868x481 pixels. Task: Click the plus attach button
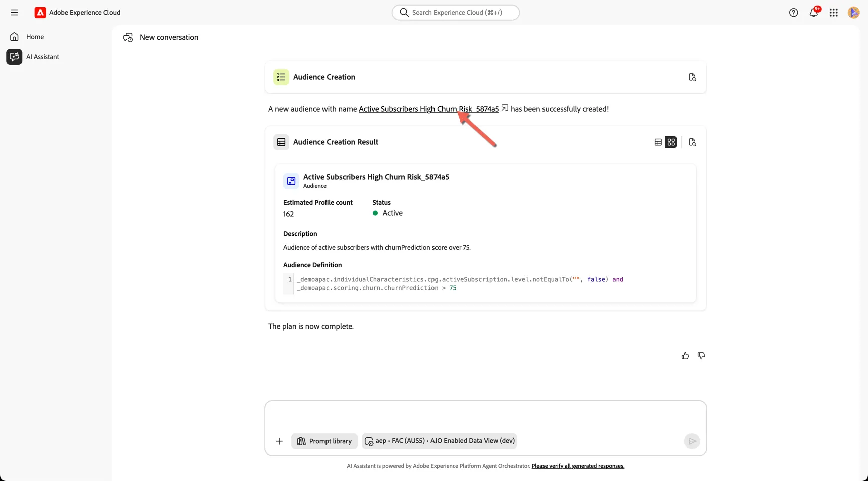279,441
